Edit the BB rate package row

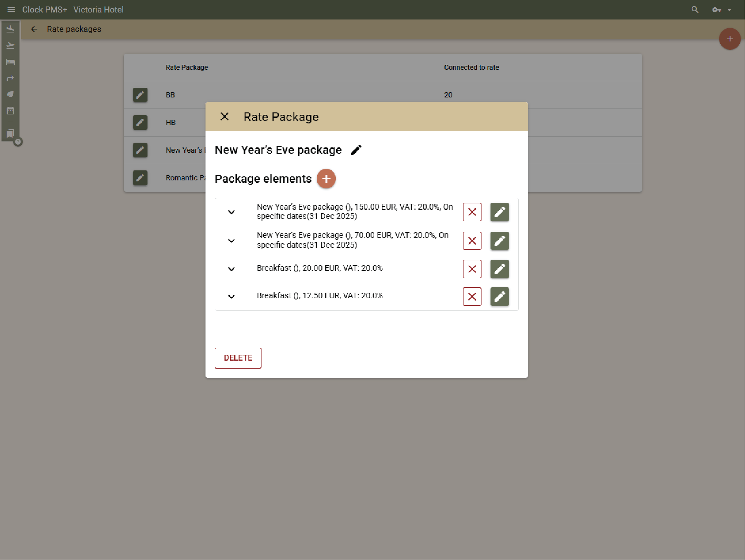point(140,95)
